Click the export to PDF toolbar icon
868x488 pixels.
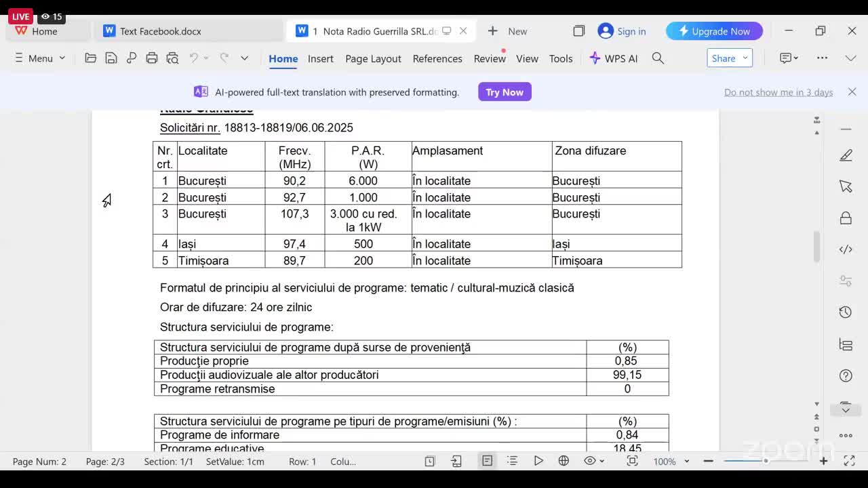pos(132,58)
